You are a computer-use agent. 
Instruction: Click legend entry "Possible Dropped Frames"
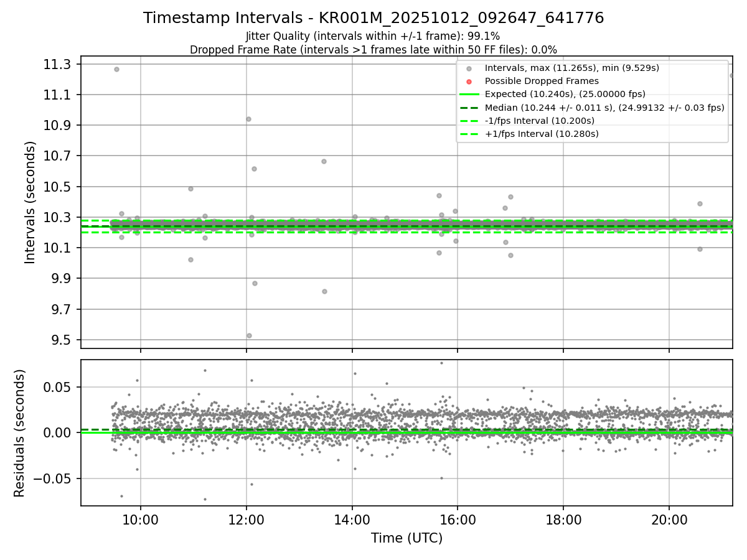542,81
